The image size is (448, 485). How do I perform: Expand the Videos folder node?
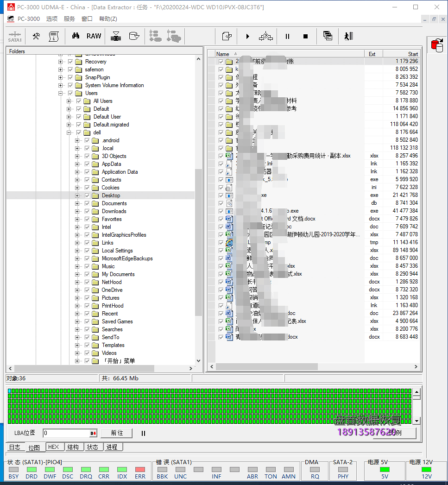pyautogui.click(x=77, y=353)
